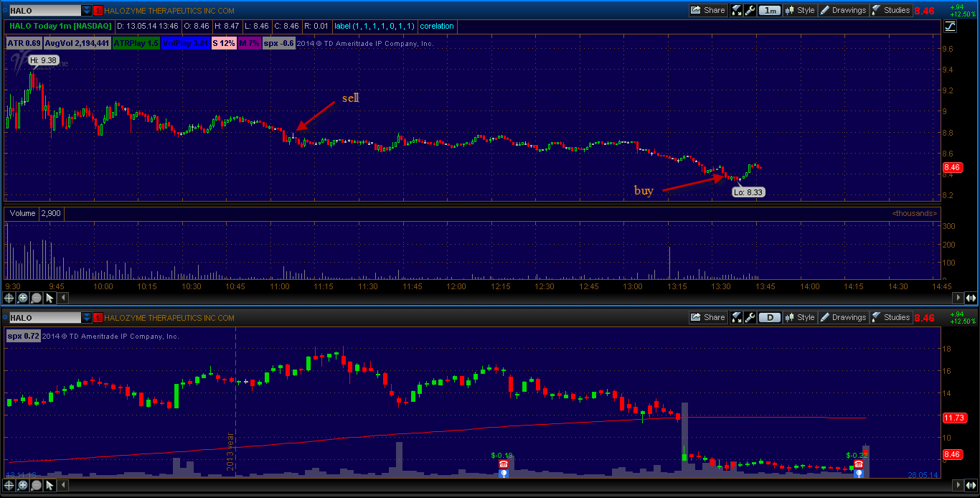Open Studies menu in lower daily chart
Viewport: 980px width, 498px height.
[890, 317]
